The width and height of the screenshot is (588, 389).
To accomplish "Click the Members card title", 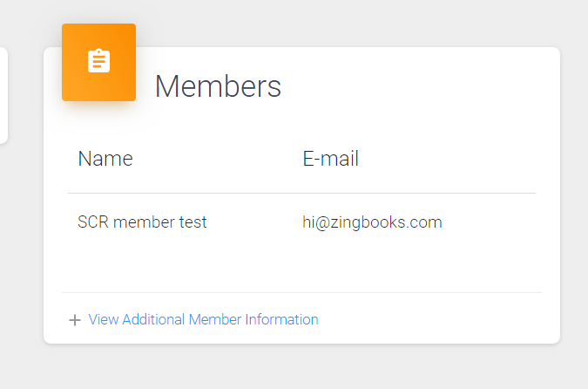I will pos(218,86).
